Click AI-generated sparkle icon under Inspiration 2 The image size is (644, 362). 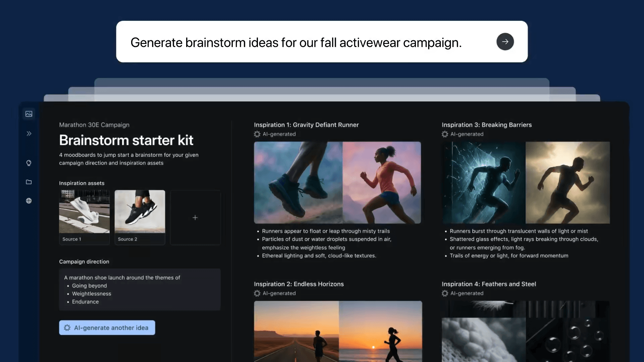point(257,293)
